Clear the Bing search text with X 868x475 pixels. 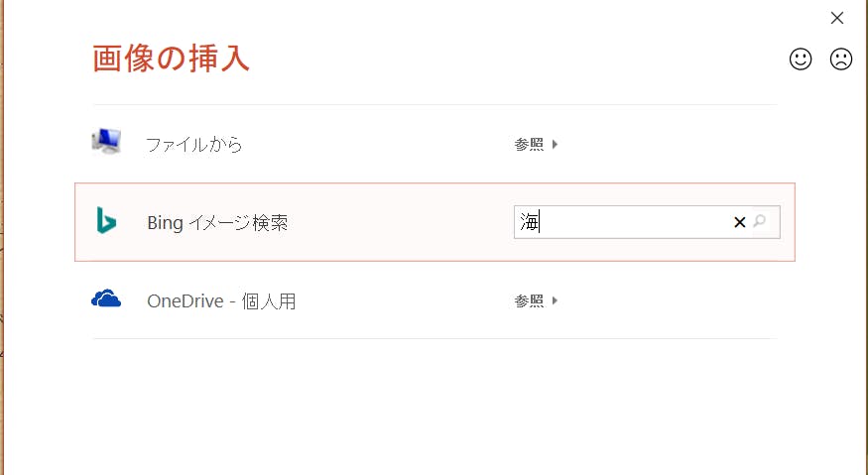pyautogui.click(x=739, y=222)
